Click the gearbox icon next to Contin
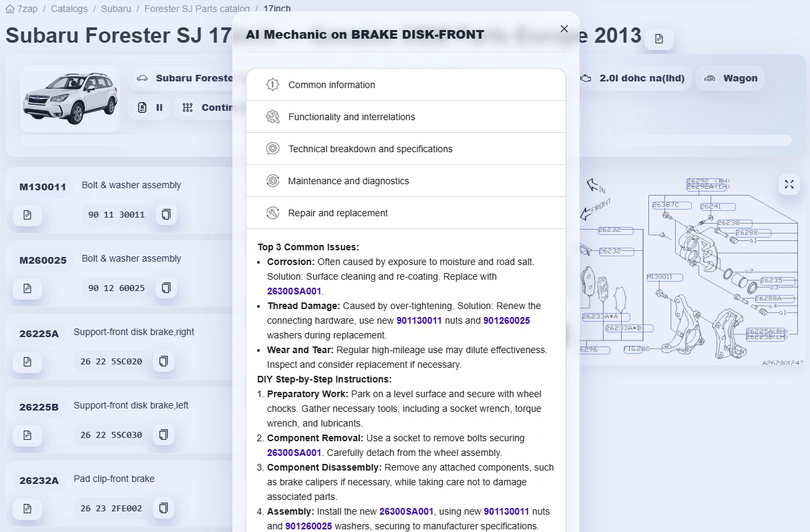This screenshot has height=532, width=810. (x=188, y=107)
